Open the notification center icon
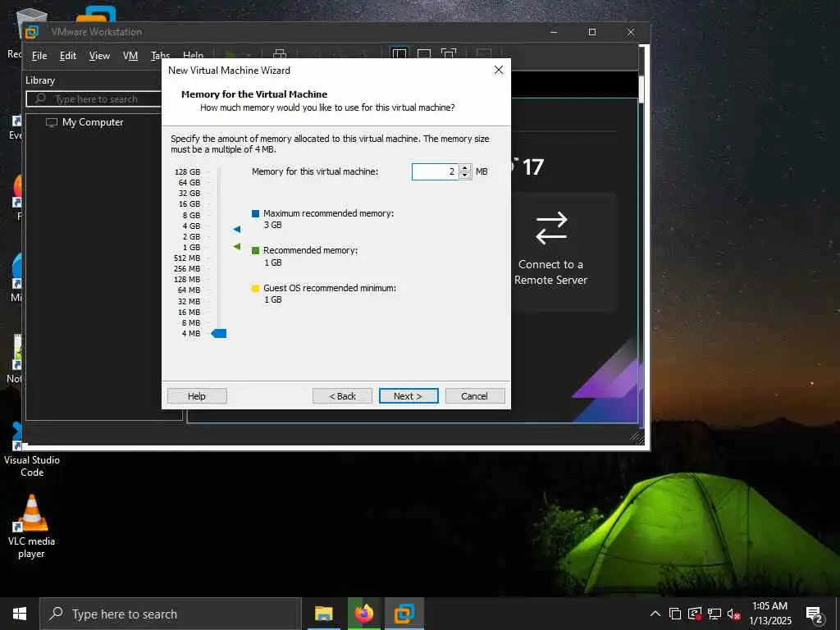Screen dimensions: 840x630 tap(815, 614)
